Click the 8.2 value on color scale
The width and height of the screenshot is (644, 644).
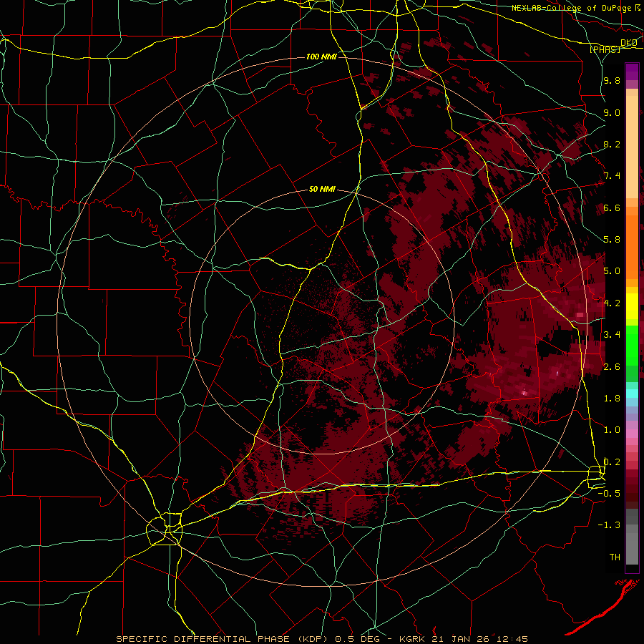[x=612, y=144]
